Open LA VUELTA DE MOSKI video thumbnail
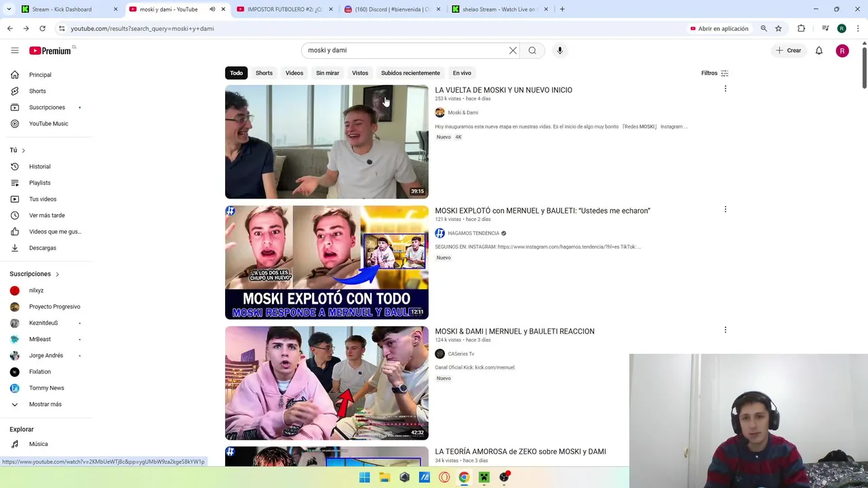868x488 pixels. pyautogui.click(x=327, y=142)
